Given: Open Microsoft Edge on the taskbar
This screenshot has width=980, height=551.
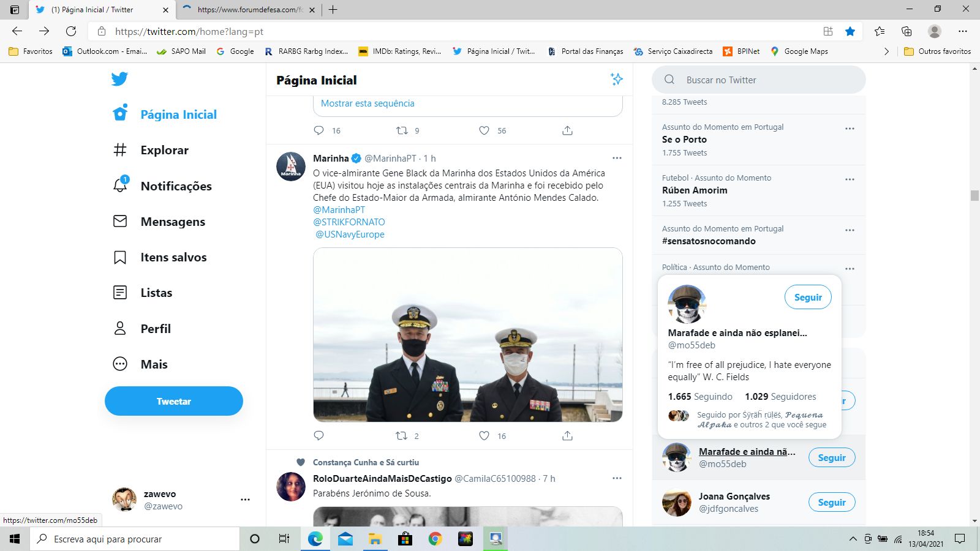Looking at the screenshot, I should 315,539.
